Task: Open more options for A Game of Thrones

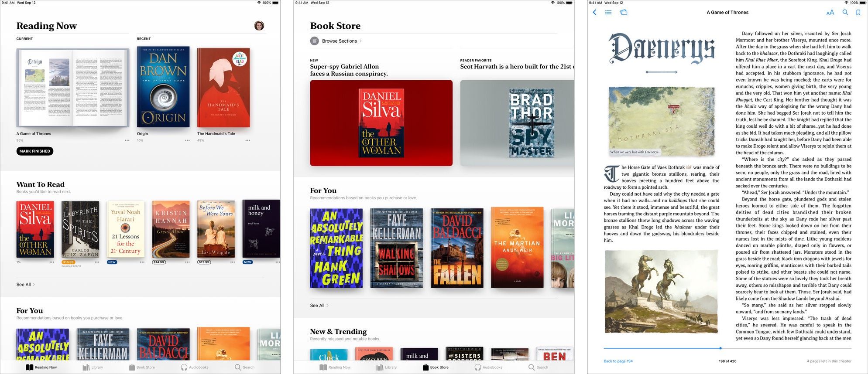Action: pos(127,140)
